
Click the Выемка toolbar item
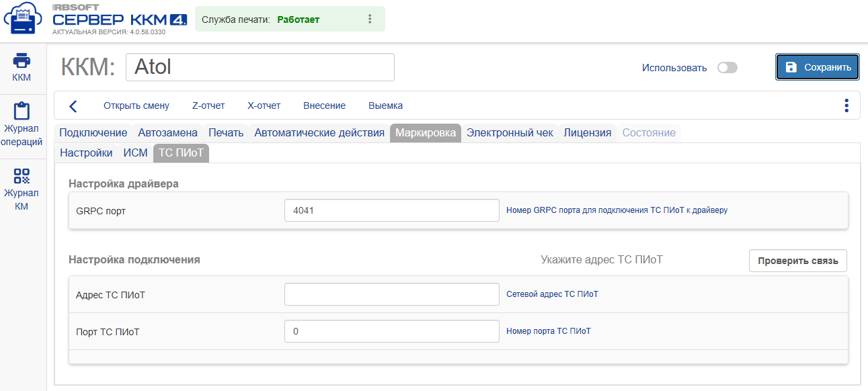(x=386, y=105)
